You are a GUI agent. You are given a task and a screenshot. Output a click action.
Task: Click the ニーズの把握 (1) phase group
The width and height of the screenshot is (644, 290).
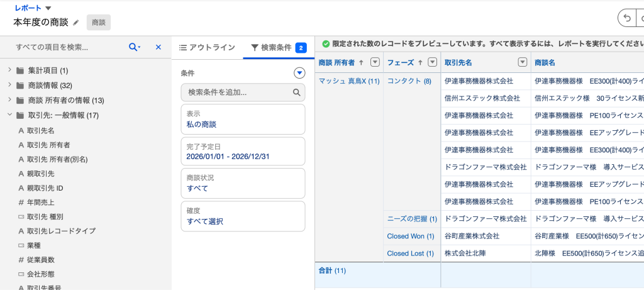[412, 219]
